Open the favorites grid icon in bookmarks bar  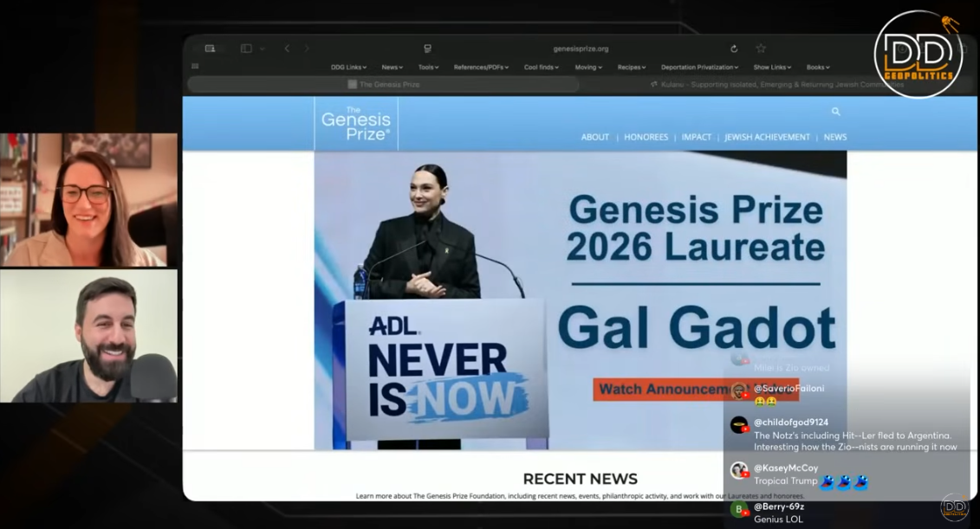(x=195, y=67)
